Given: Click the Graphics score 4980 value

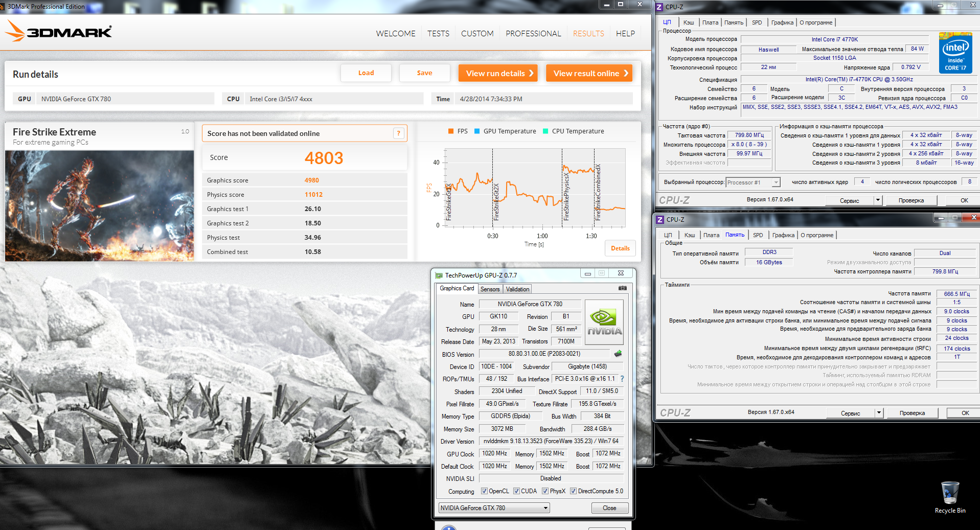Looking at the screenshot, I should click(x=311, y=180).
